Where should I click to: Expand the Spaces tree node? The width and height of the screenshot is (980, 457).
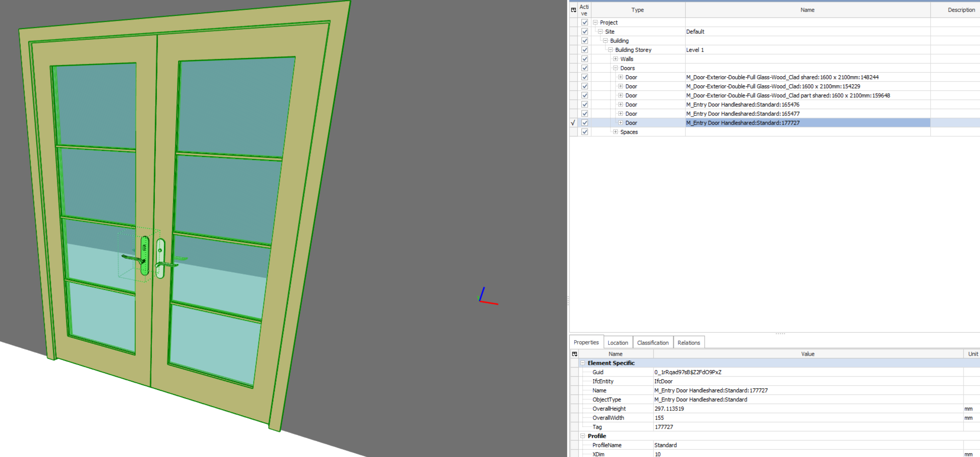coord(615,132)
